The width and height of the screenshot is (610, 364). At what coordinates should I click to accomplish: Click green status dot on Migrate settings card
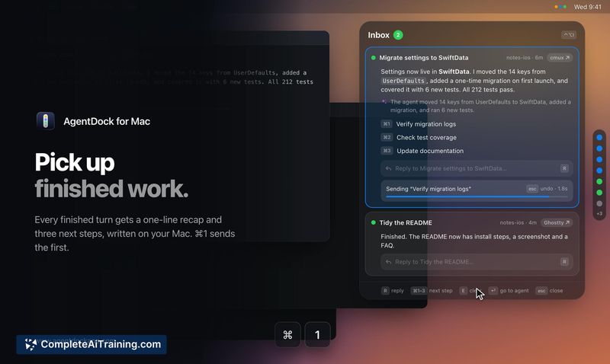(374, 58)
